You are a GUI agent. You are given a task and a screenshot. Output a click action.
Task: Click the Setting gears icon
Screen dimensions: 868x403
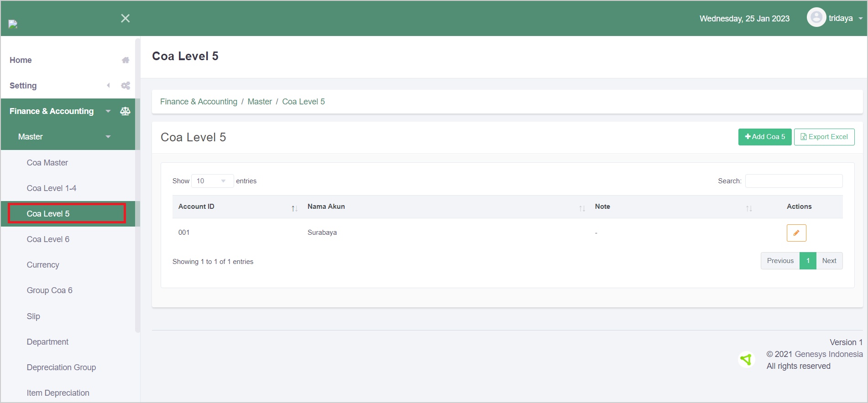(x=125, y=86)
